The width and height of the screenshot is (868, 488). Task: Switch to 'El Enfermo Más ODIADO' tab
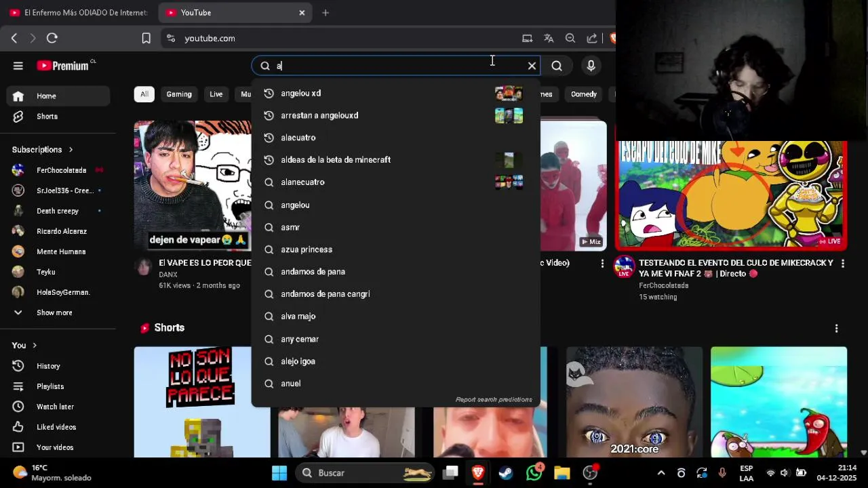79,13
